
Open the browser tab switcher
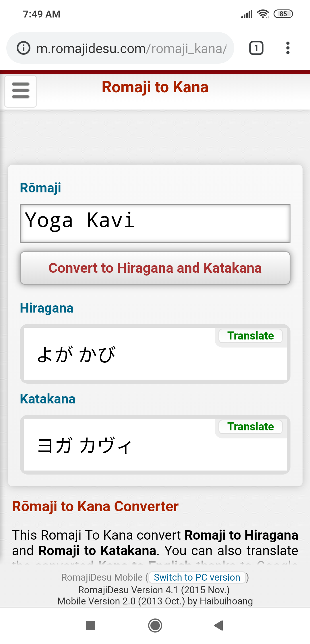[x=256, y=48]
